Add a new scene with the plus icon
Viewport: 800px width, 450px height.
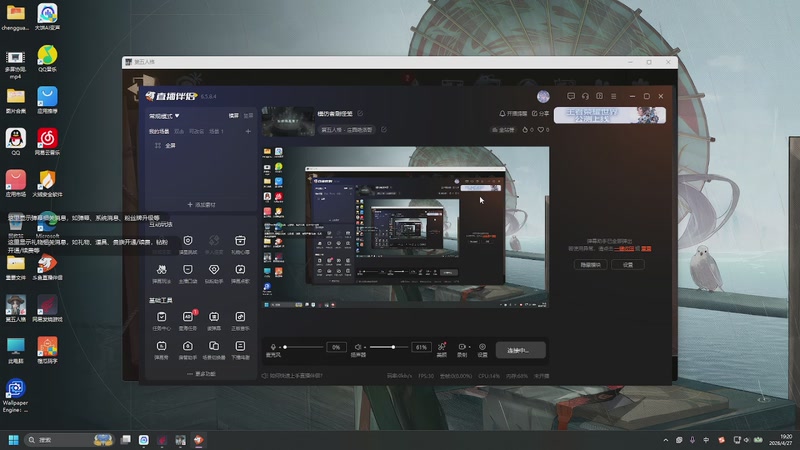pyautogui.click(x=248, y=131)
